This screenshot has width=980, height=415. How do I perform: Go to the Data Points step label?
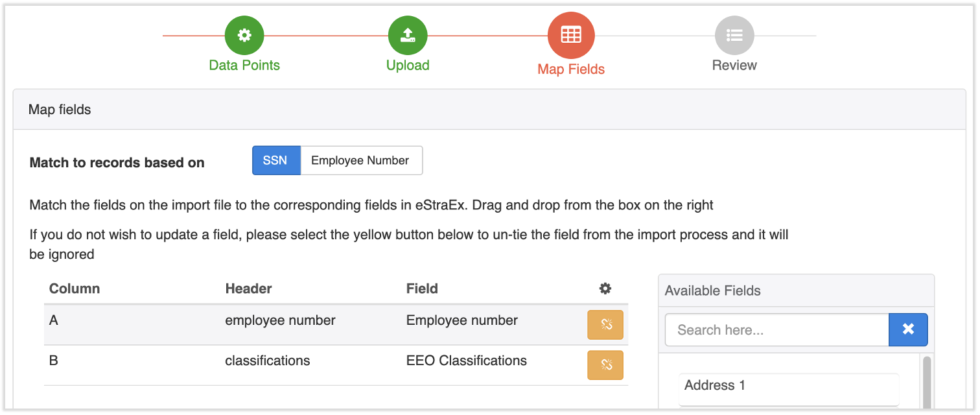pyautogui.click(x=244, y=65)
